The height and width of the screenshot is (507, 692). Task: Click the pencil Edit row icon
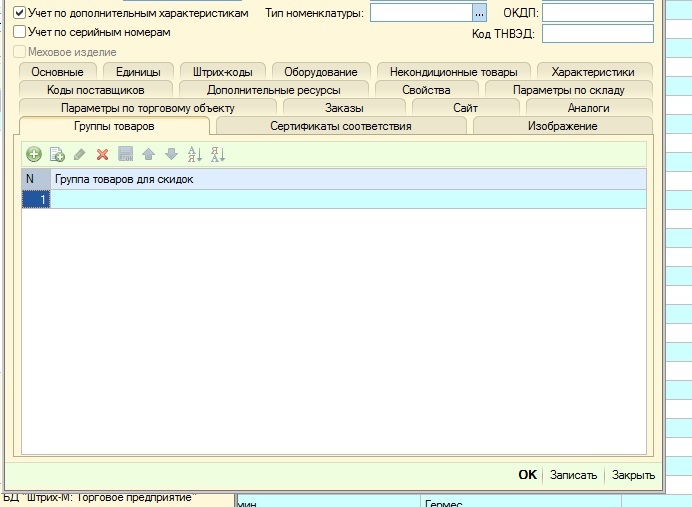point(80,154)
